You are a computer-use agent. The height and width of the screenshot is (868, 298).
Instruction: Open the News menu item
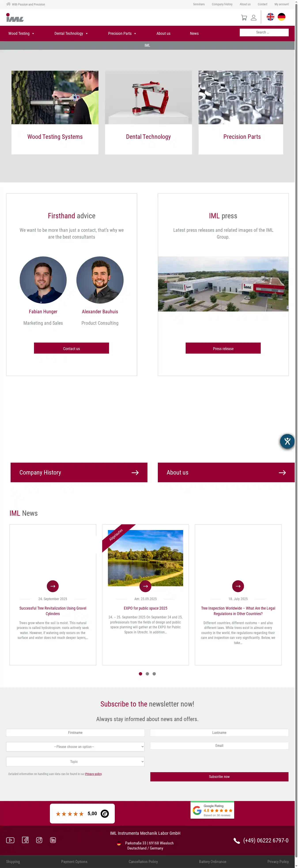click(x=194, y=33)
